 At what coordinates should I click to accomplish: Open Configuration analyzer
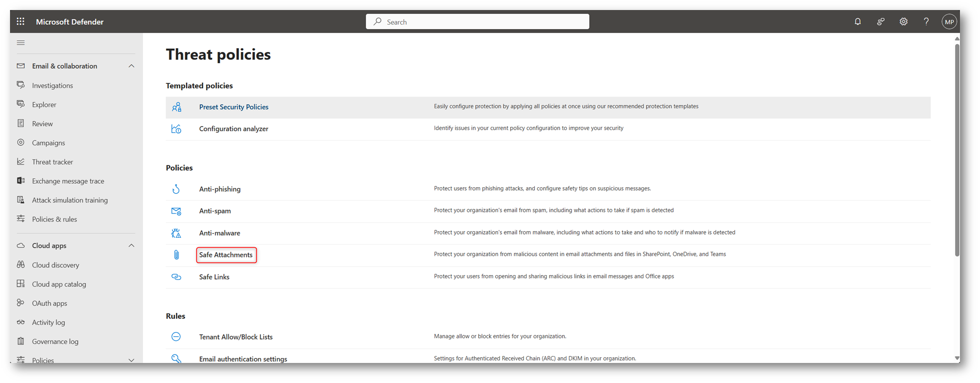tap(234, 129)
